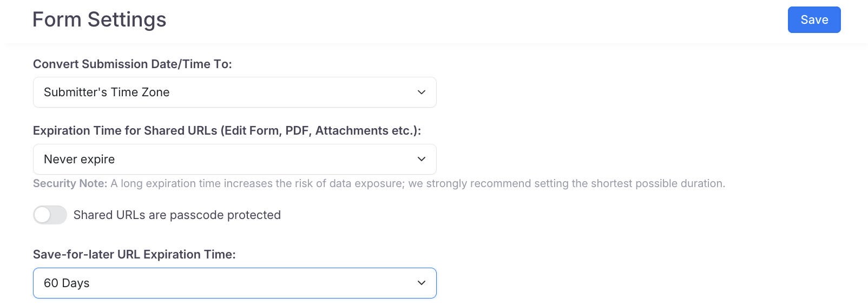Image resolution: width=868 pixels, height=305 pixels.
Task: Click the 'Convert Submission Date/Time To' label
Action: click(133, 64)
